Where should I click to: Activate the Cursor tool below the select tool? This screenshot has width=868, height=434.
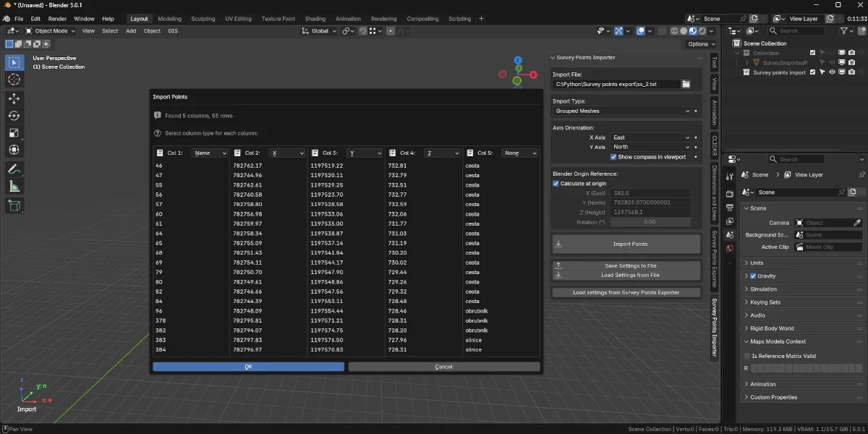[14, 80]
